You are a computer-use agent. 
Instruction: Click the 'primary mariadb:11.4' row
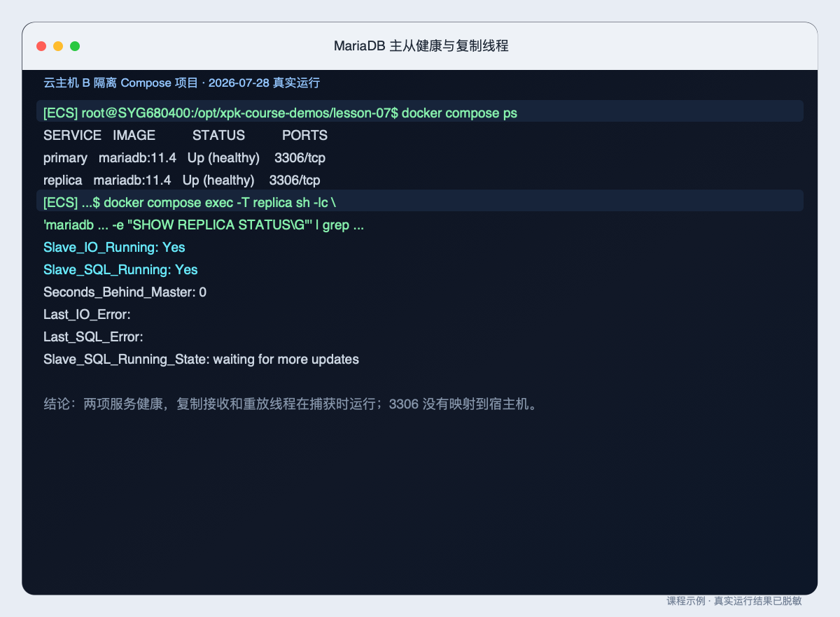coord(184,157)
